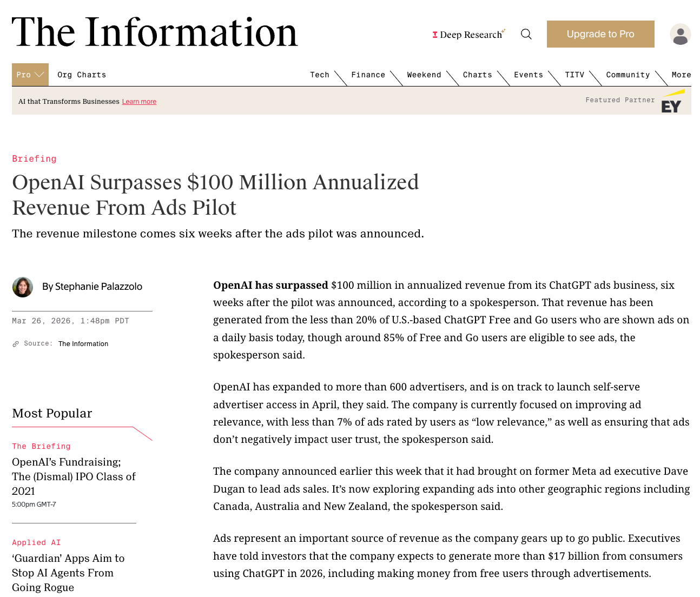Click The Information logo
Image resolution: width=700 pixels, height=597 pixels.
tap(155, 32)
